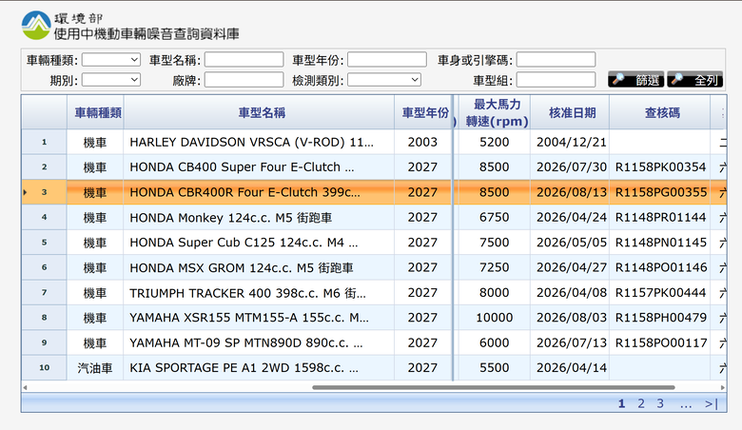Screen dimensions: 742x430
Task: Select HONDA CBR400R Four E-Clutch row
Action: click(374, 192)
